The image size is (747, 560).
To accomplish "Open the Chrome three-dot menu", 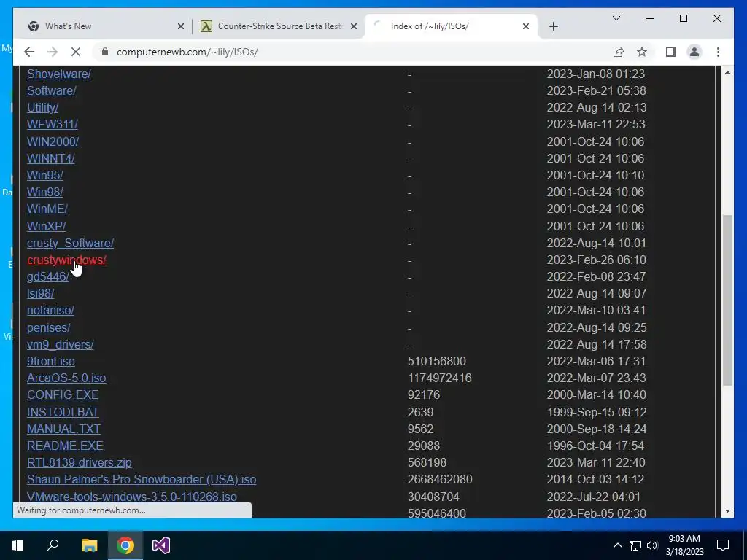I will click(x=718, y=52).
